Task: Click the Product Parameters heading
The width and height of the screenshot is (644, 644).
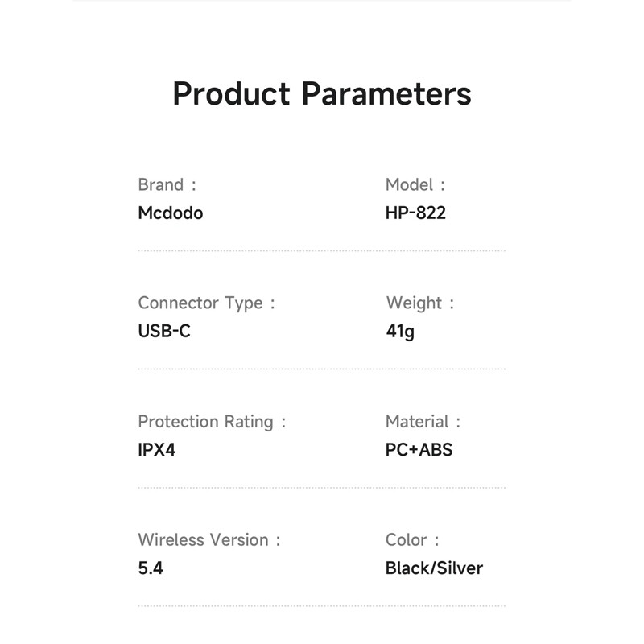Action: [322, 93]
